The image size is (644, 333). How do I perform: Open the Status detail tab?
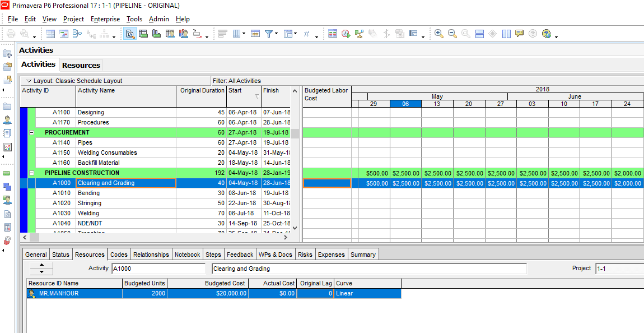61,255
